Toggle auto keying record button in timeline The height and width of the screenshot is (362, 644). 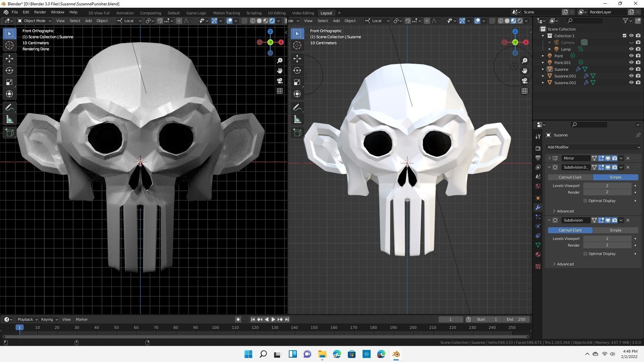pyautogui.click(x=238, y=319)
